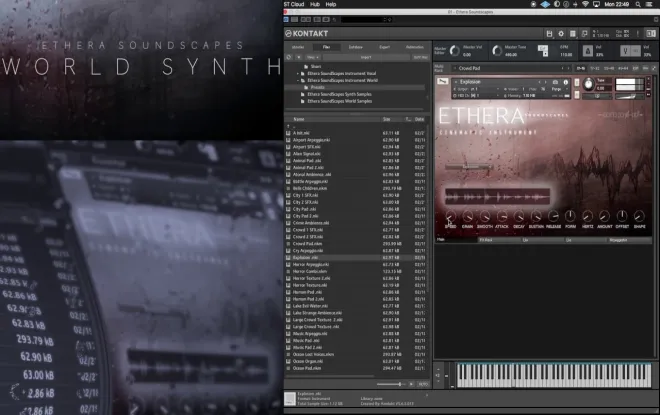This screenshot has width=660, height=415.
Task: Switch to the Expert browser tab
Action: pyautogui.click(x=385, y=47)
